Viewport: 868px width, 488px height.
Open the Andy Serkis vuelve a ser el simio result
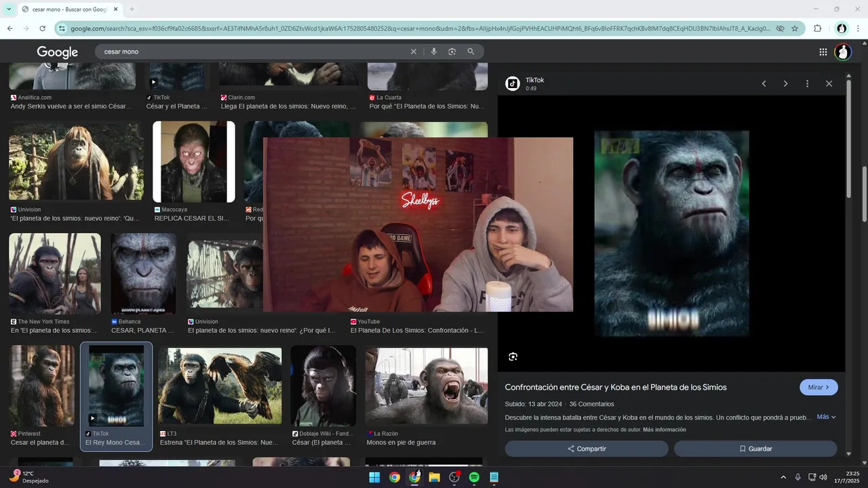[x=70, y=106]
